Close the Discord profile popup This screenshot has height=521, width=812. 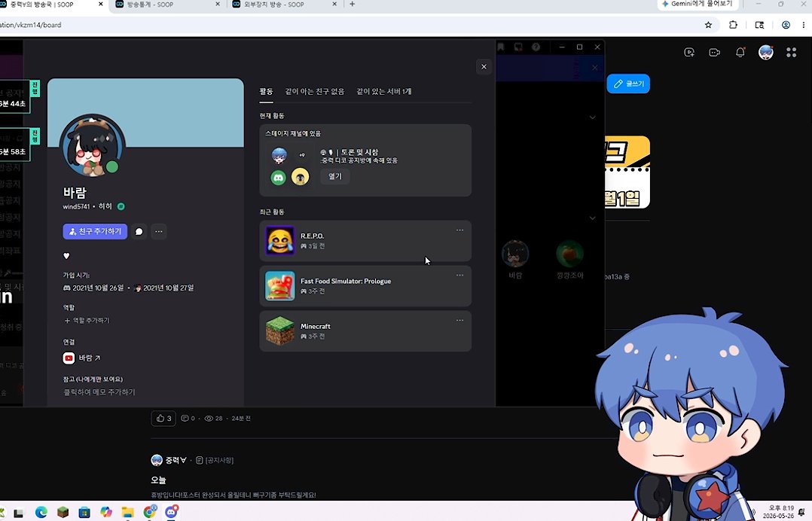tap(484, 67)
